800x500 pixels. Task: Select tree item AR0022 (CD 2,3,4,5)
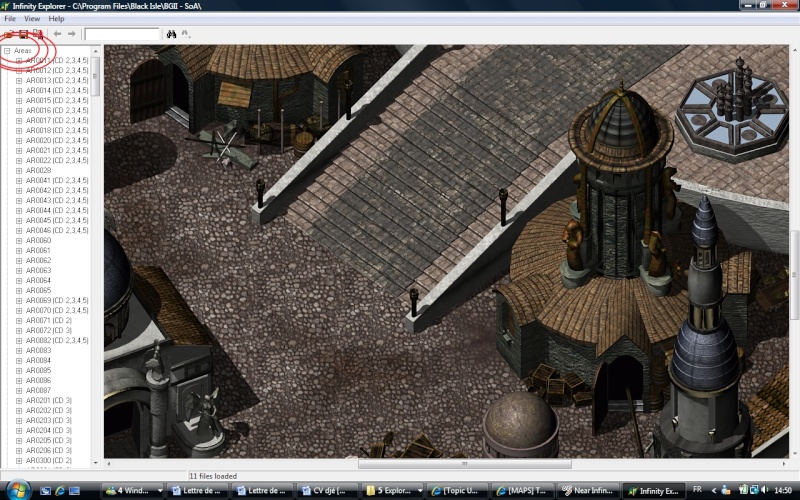tap(57, 160)
